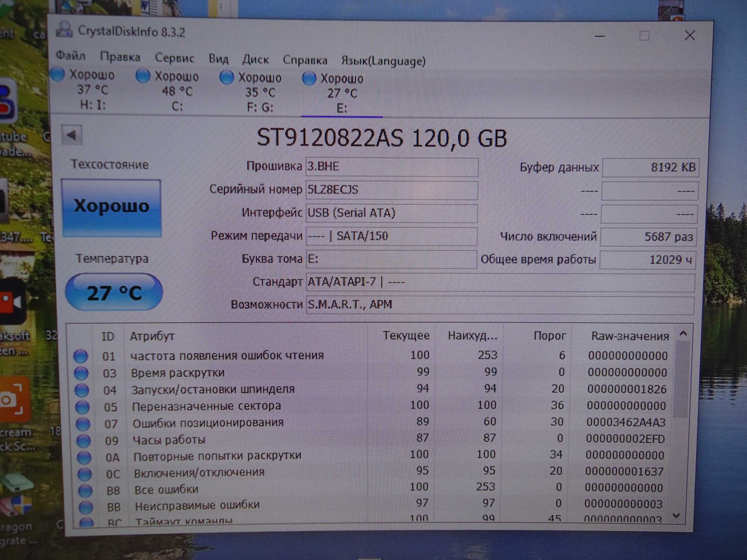Click the Буква тома field E:
The image size is (747, 560).
click(x=391, y=259)
